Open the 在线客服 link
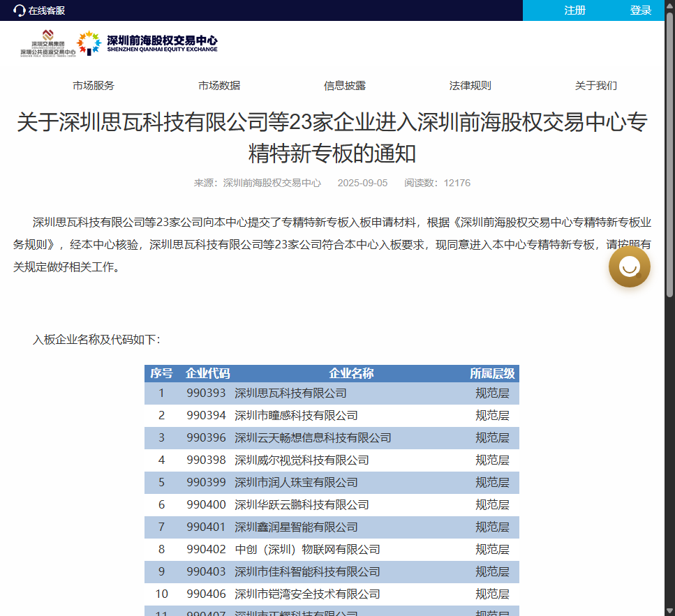This screenshot has height=616, width=675. (47, 10)
